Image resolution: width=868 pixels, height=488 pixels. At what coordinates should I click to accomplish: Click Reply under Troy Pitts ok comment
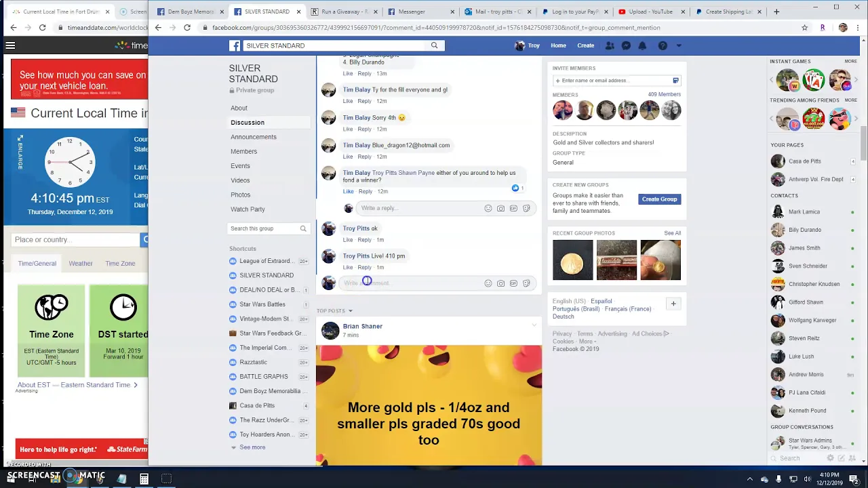pos(364,240)
